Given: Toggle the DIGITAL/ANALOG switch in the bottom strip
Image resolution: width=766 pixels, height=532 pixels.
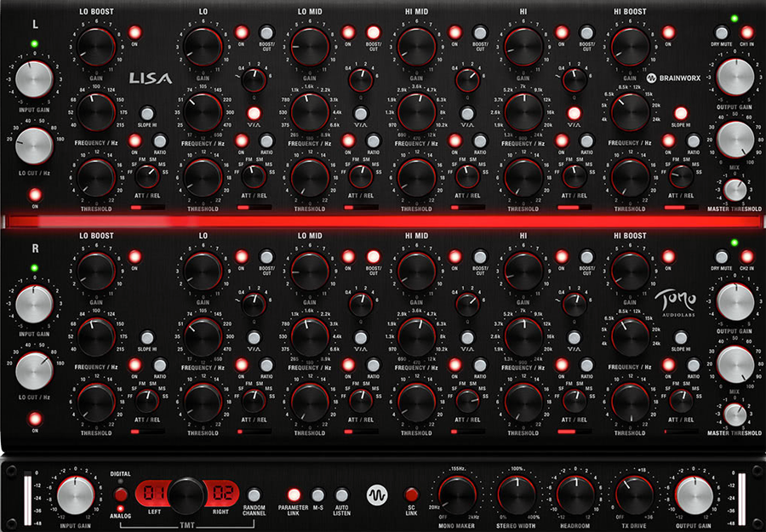Looking at the screenshot, I should [x=120, y=495].
